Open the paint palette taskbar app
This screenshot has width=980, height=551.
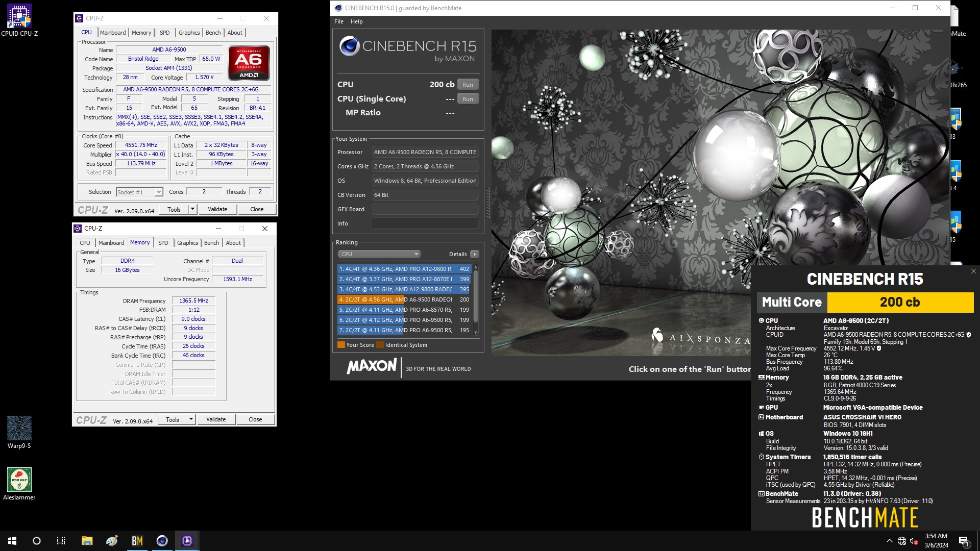(x=112, y=541)
